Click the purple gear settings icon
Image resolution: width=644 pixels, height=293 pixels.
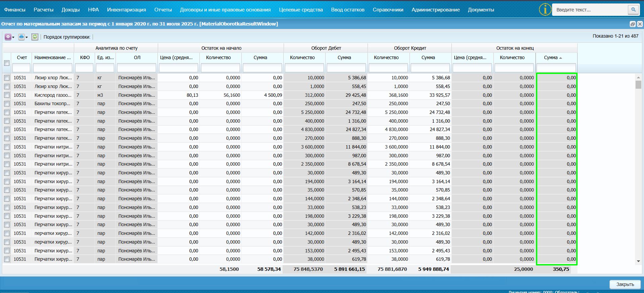point(8,37)
